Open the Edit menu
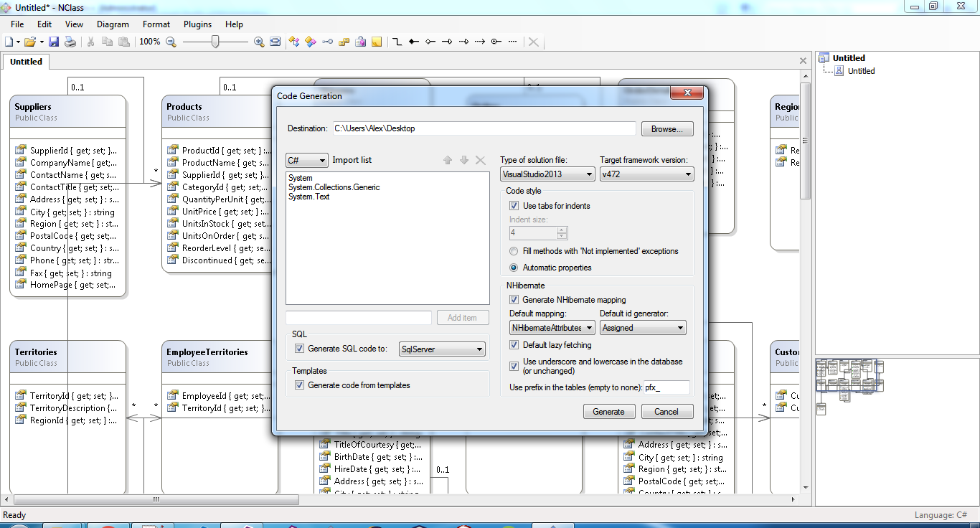Viewport: 980px width, 528px height. [44, 24]
